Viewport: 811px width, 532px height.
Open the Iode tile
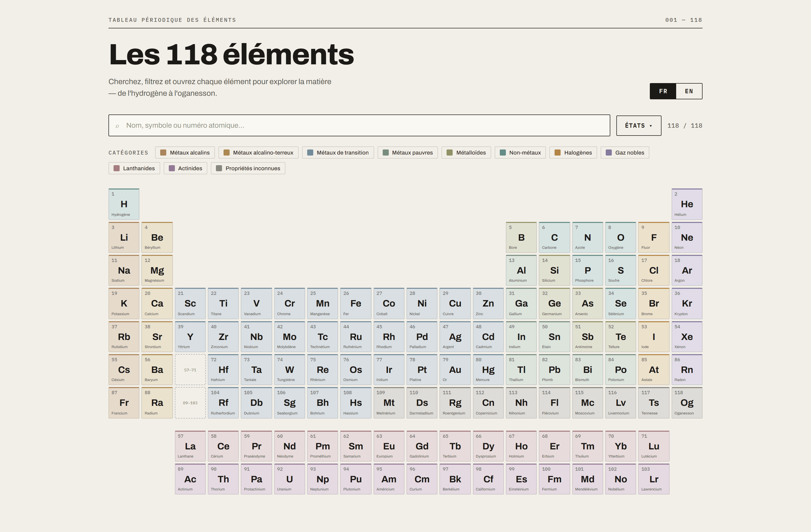tap(654, 337)
